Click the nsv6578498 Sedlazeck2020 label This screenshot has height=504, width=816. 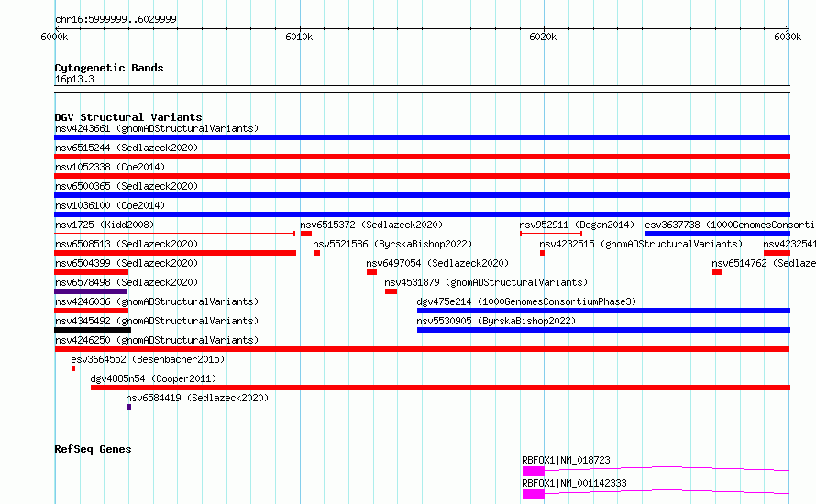click(x=127, y=282)
